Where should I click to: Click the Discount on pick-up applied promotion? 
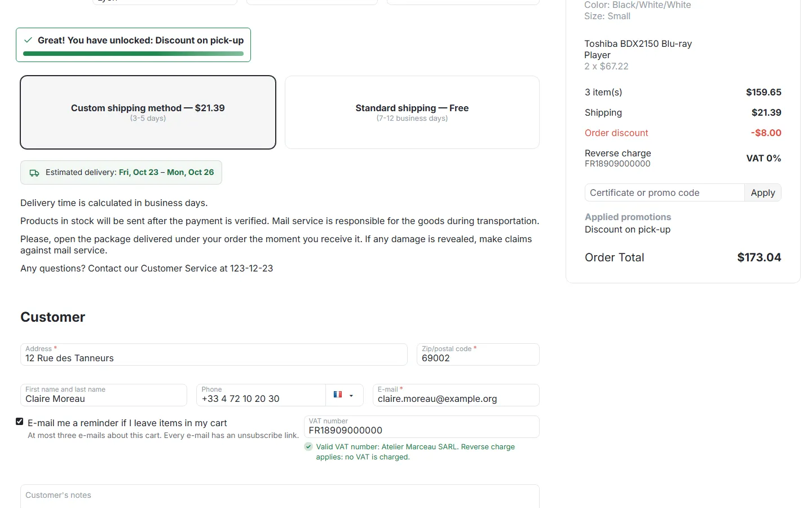(x=628, y=229)
